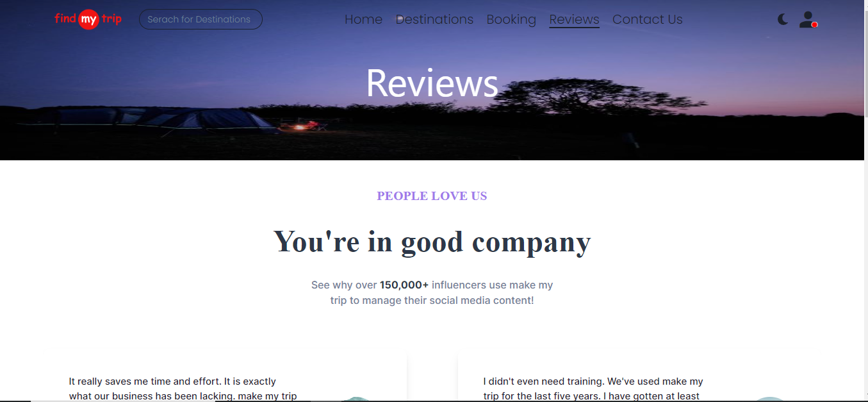Toggle dark mode with the moon icon

tap(783, 19)
